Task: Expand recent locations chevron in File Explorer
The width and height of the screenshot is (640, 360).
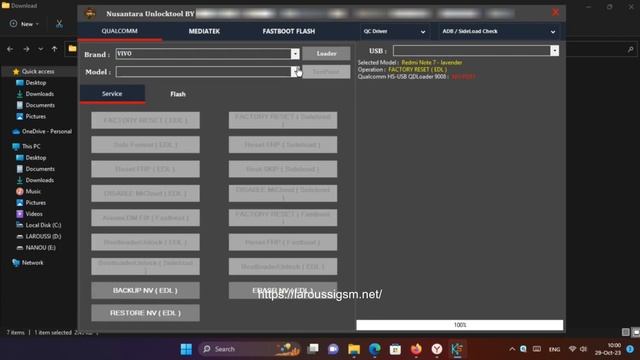Action: point(40,49)
